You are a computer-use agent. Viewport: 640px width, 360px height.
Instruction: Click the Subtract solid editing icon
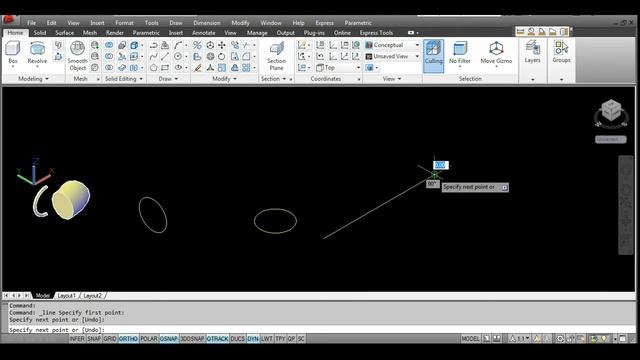click(109, 56)
